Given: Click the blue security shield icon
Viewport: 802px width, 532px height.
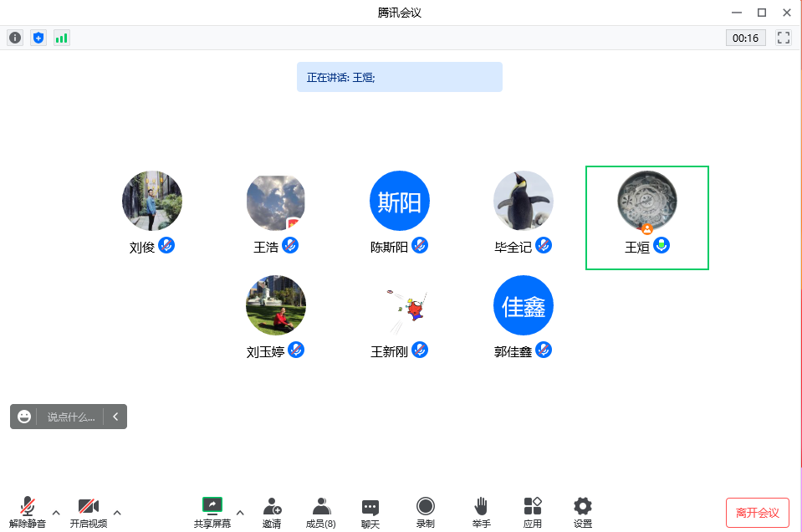Looking at the screenshot, I should (x=38, y=38).
